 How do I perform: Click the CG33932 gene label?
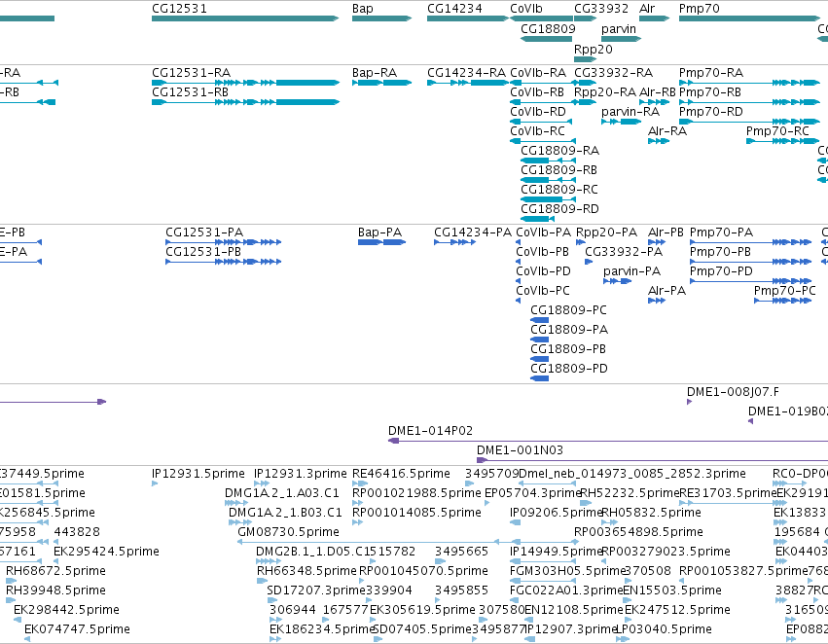coord(601,9)
